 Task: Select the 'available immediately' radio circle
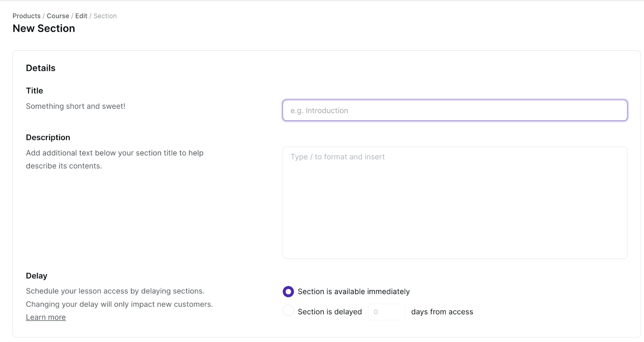[288, 292]
